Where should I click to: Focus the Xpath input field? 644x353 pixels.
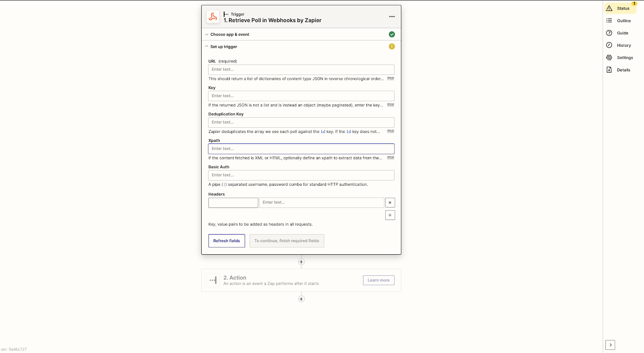click(x=301, y=149)
